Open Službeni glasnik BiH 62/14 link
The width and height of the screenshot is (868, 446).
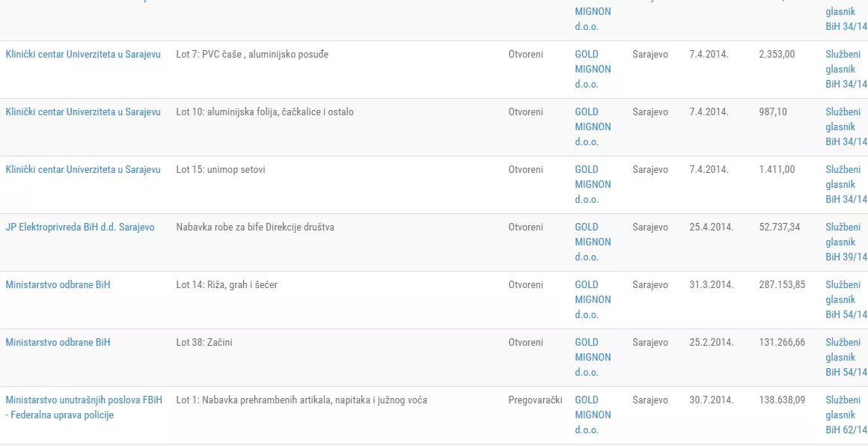pos(846,415)
